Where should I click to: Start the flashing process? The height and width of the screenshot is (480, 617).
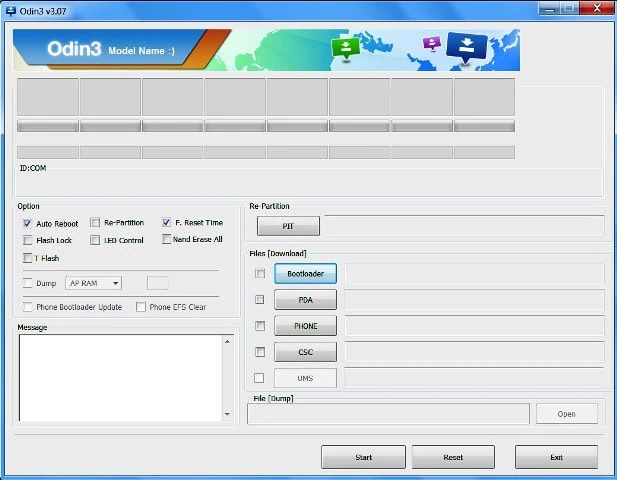[363, 457]
